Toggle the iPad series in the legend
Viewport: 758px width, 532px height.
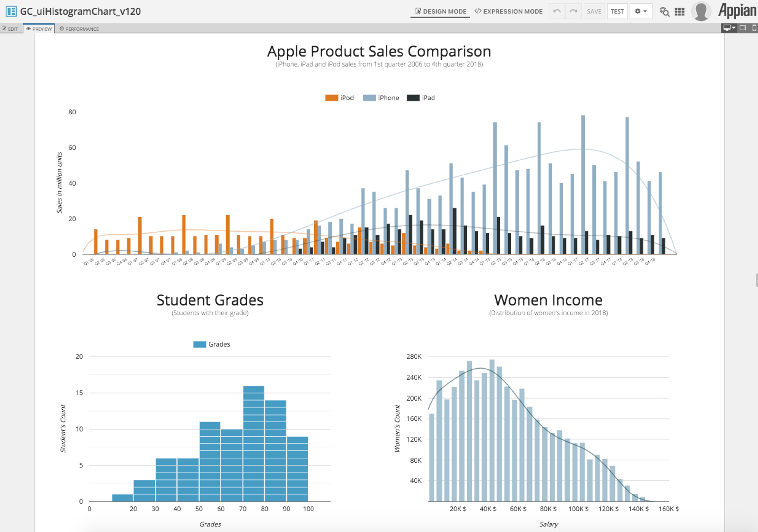click(x=421, y=98)
